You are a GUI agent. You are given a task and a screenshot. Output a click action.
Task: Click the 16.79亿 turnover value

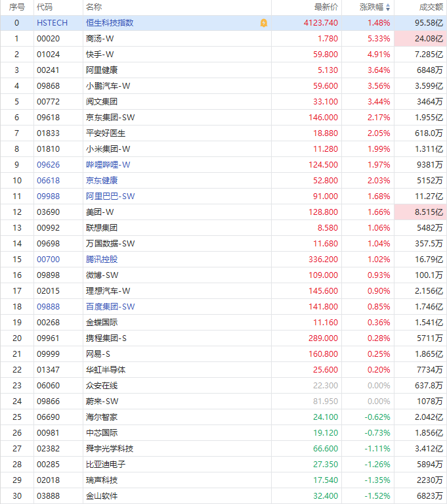coord(429,259)
